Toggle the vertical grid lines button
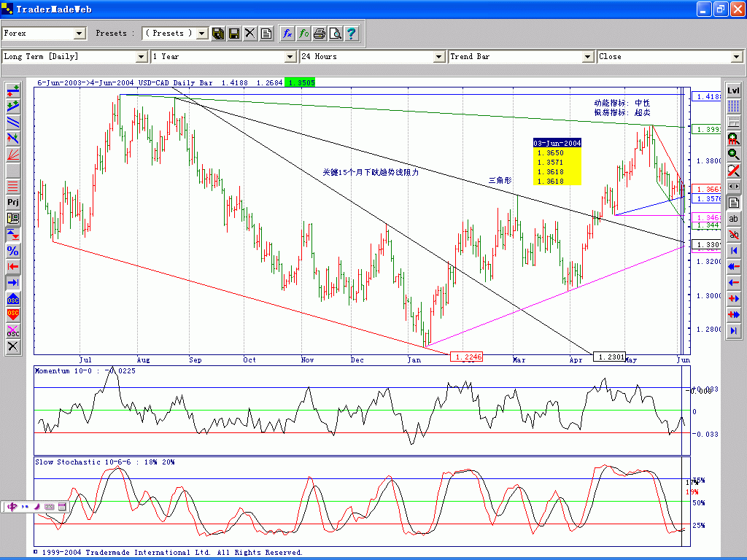 point(733,106)
